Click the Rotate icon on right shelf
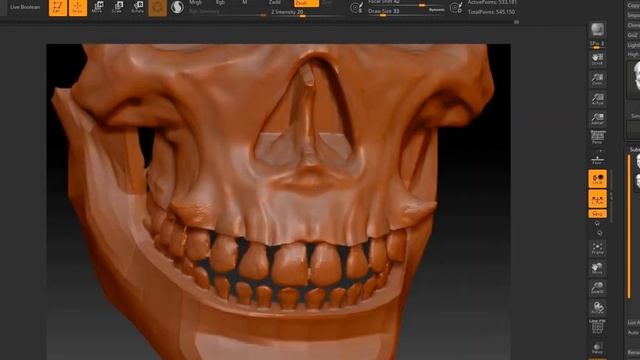The width and height of the screenshot is (640, 360). coord(598,307)
